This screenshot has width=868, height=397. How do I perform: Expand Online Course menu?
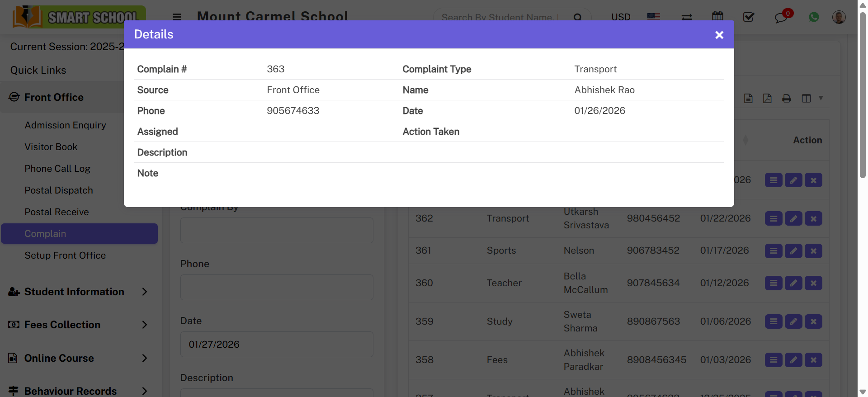[x=78, y=358]
